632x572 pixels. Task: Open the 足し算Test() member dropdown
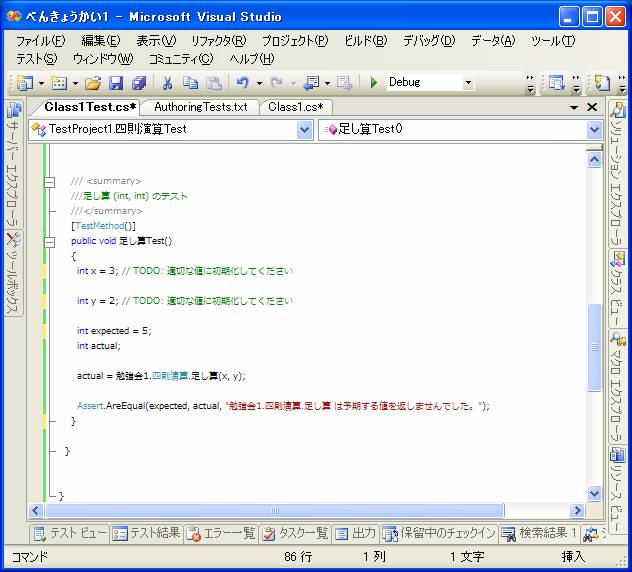[595, 129]
